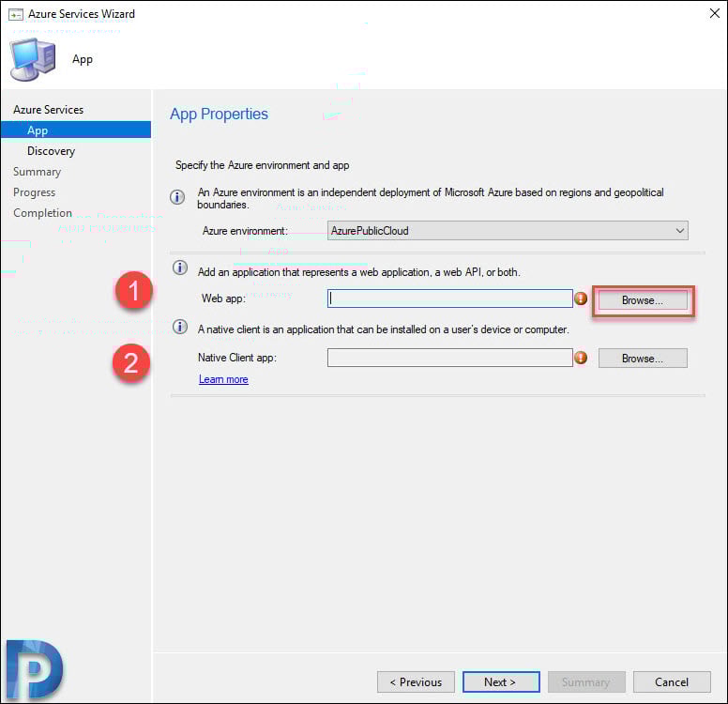Click the 'Azure environment:' label
The width and height of the screenshot is (728, 704).
245,231
